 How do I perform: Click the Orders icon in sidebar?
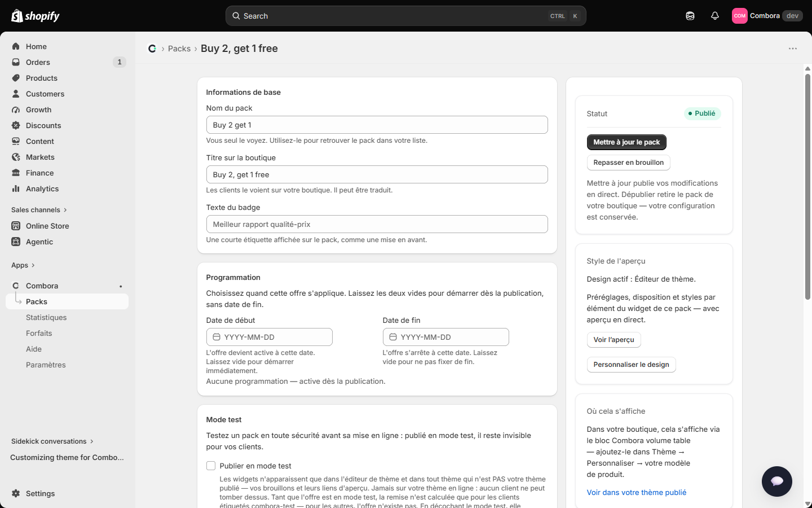coord(16,62)
